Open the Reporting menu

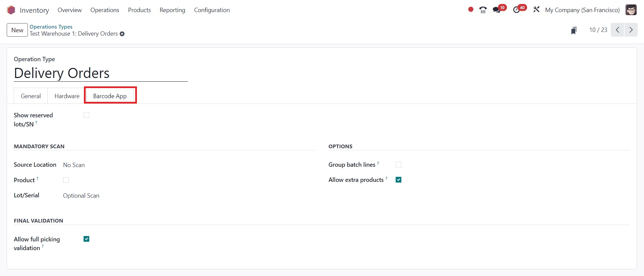[x=172, y=10]
